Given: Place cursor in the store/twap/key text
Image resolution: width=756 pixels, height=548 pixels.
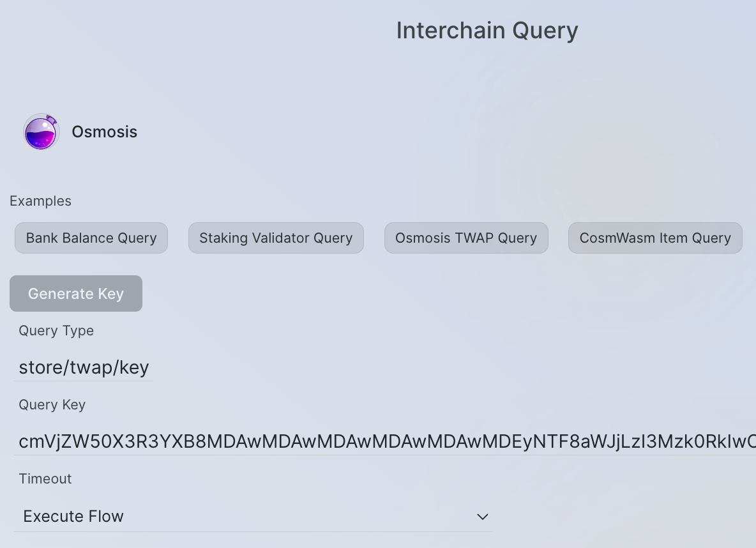Looking at the screenshot, I should tap(84, 367).
